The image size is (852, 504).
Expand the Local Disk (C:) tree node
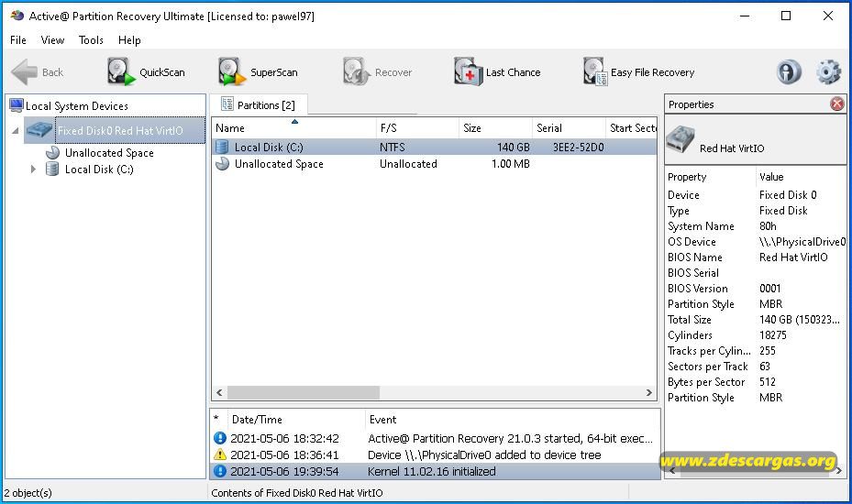(x=33, y=170)
